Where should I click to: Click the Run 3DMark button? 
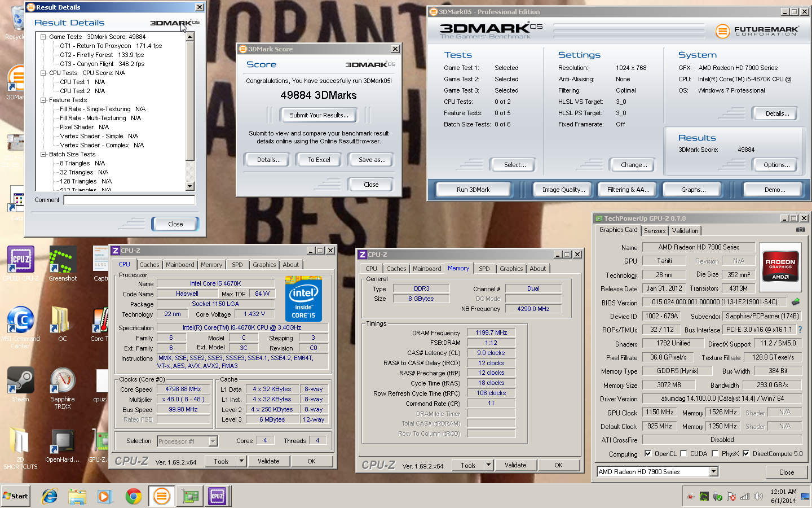[473, 190]
